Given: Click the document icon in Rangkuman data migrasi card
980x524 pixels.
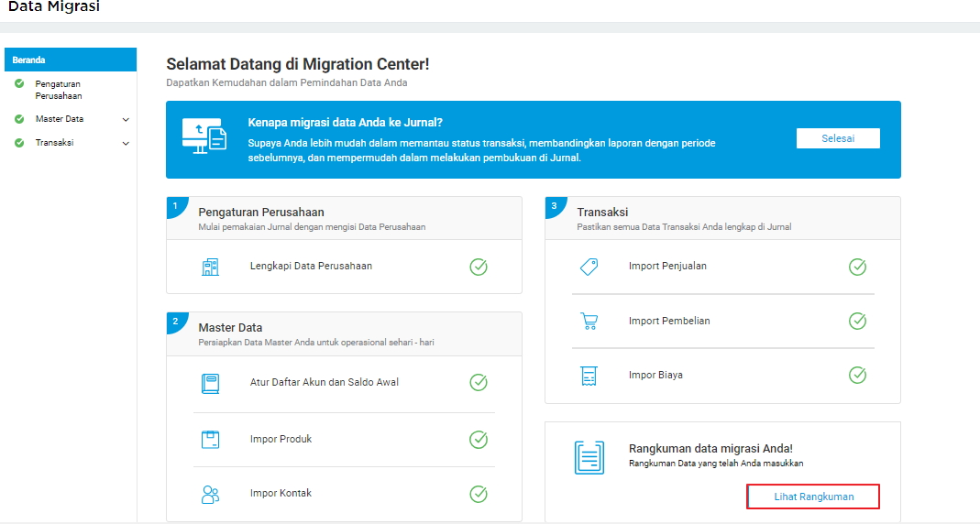Looking at the screenshot, I should click(x=589, y=457).
